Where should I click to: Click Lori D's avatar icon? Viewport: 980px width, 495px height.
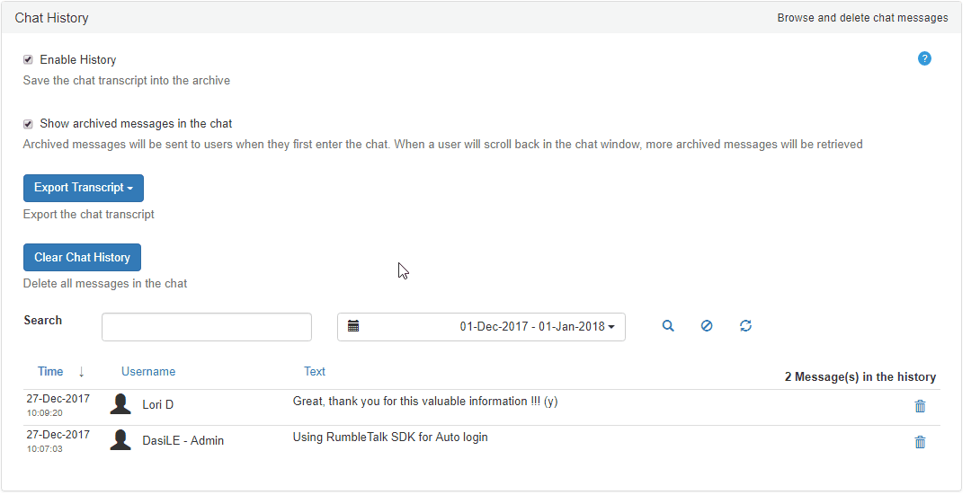[120, 404]
